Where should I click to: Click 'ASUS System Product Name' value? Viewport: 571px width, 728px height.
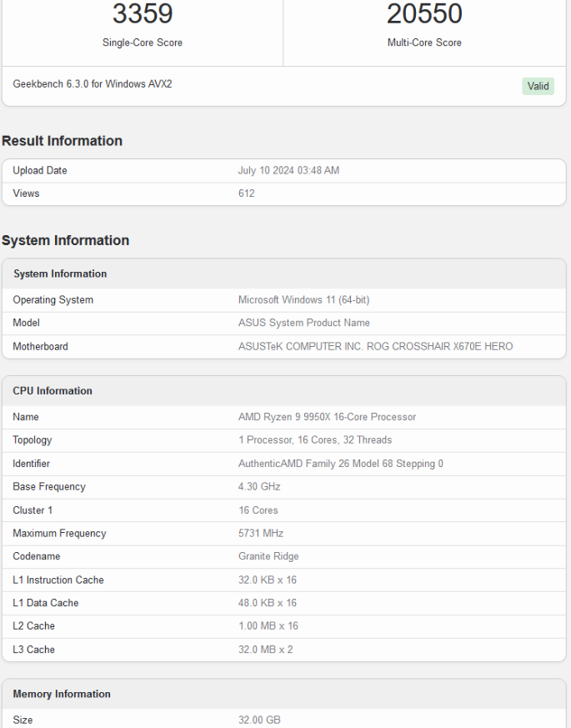pyautogui.click(x=304, y=323)
